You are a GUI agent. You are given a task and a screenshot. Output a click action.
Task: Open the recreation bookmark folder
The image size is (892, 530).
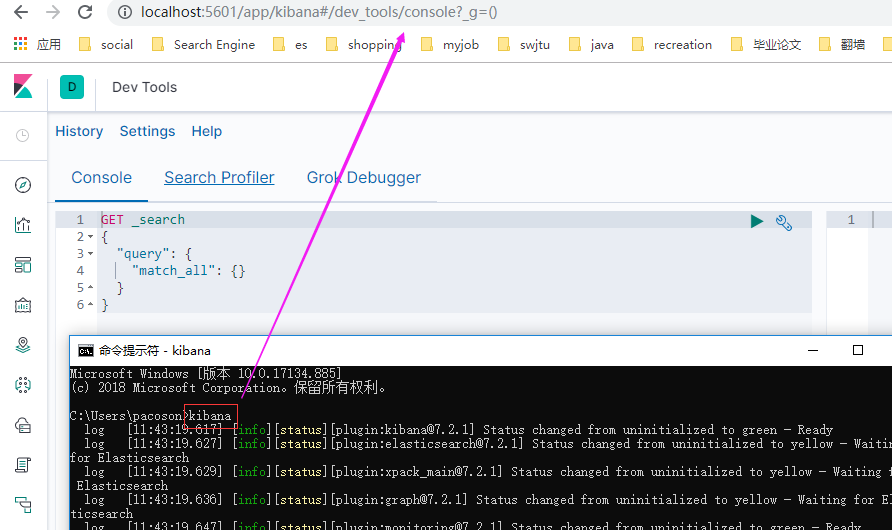coord(672,44)
